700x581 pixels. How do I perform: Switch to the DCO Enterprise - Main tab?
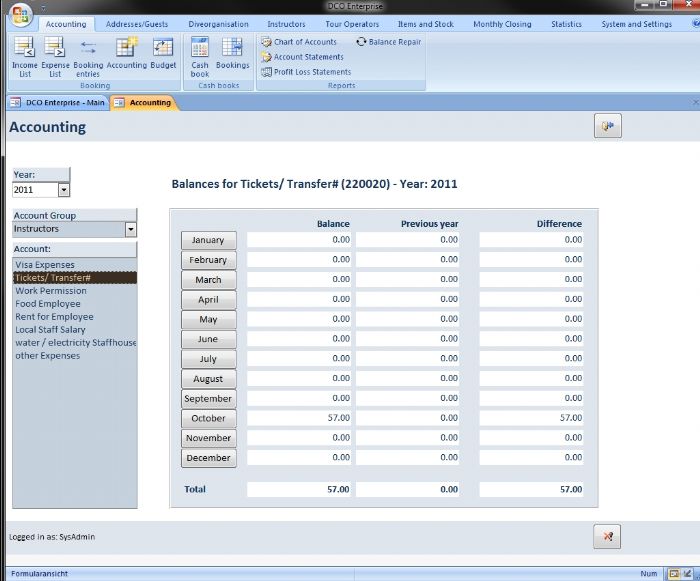click(56, 102)
